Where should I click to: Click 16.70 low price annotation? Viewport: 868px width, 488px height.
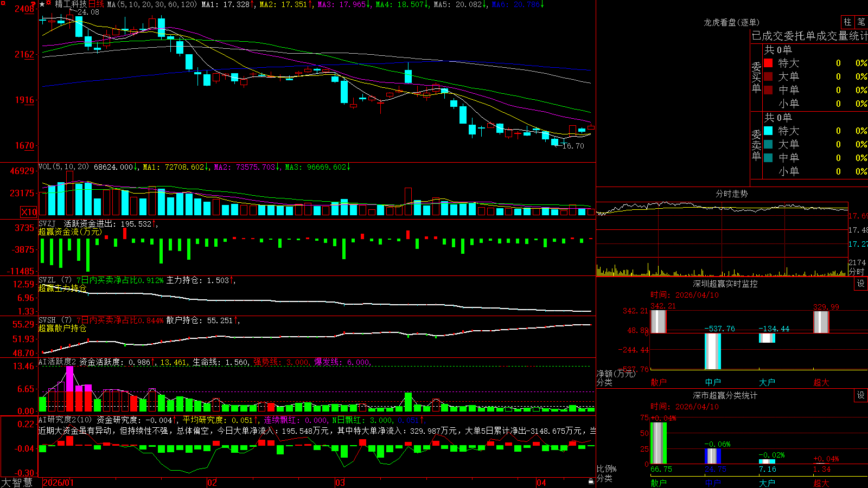pos(573,146)
